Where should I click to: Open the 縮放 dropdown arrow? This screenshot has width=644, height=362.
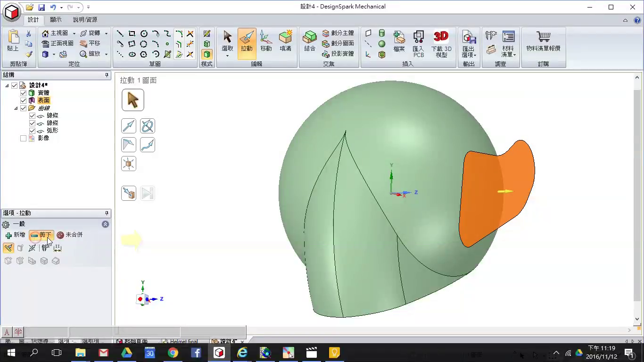coord(106,54)
